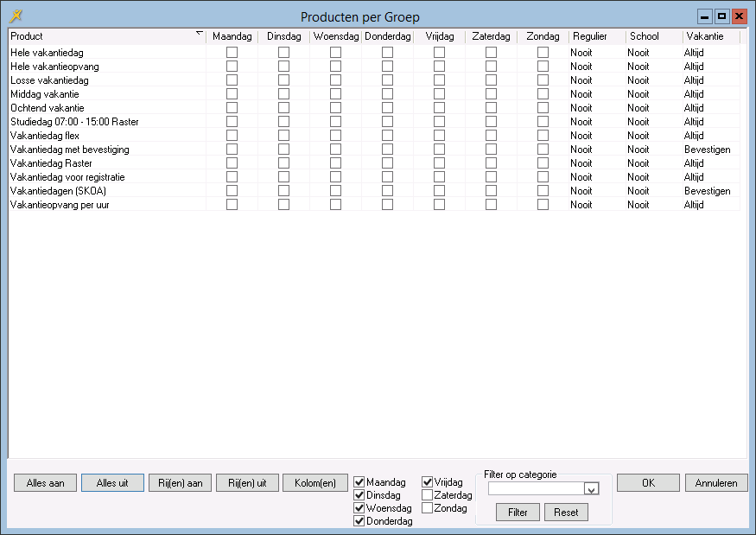
Task: Check Maandag for Hele vakantiedag
Action: (x=232, y=53)
